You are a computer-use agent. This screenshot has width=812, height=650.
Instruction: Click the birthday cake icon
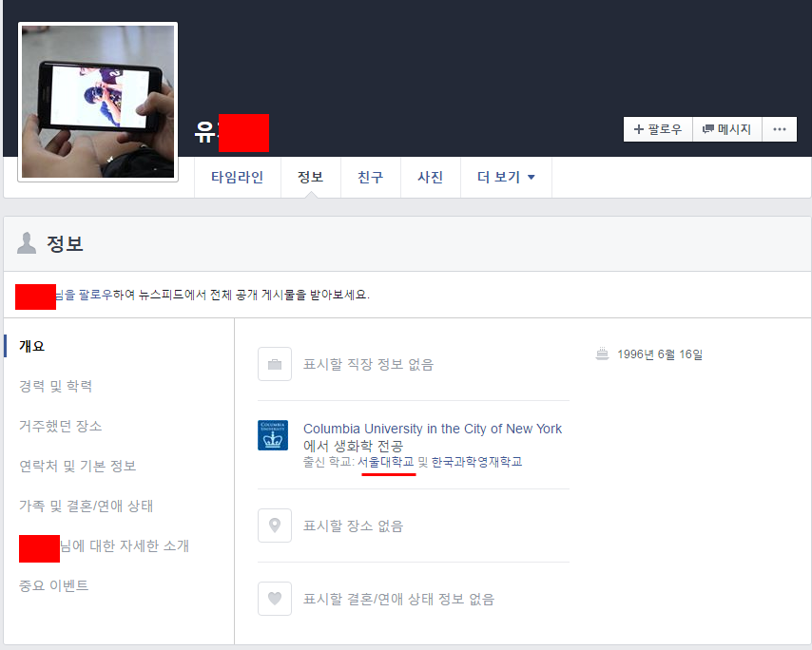coord(601,354)
